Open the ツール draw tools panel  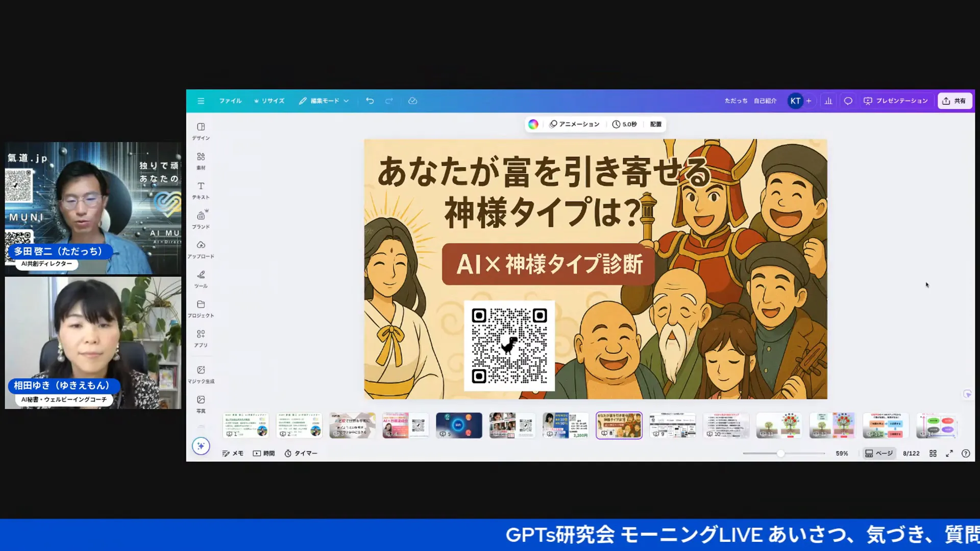(x=201, y=279)
